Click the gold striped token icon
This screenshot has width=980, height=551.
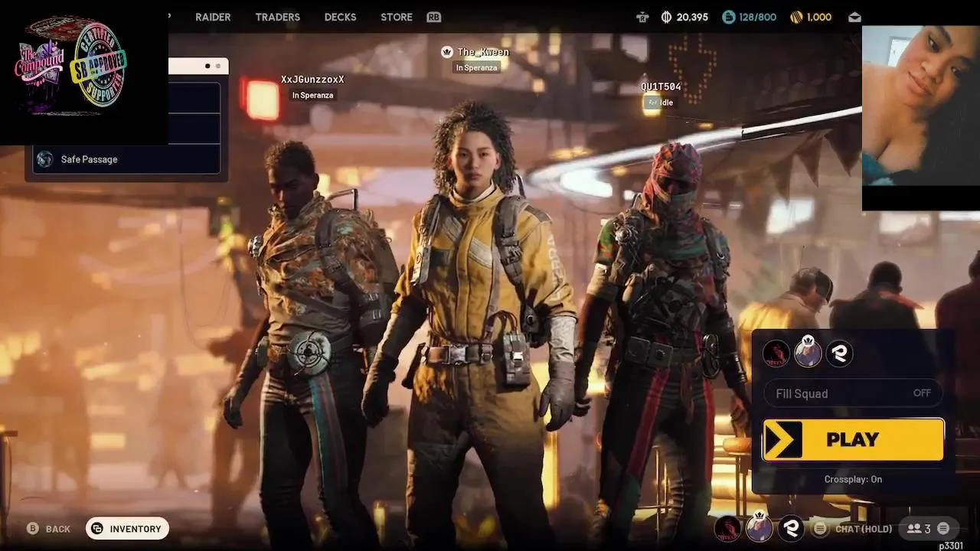coord(796,17)
